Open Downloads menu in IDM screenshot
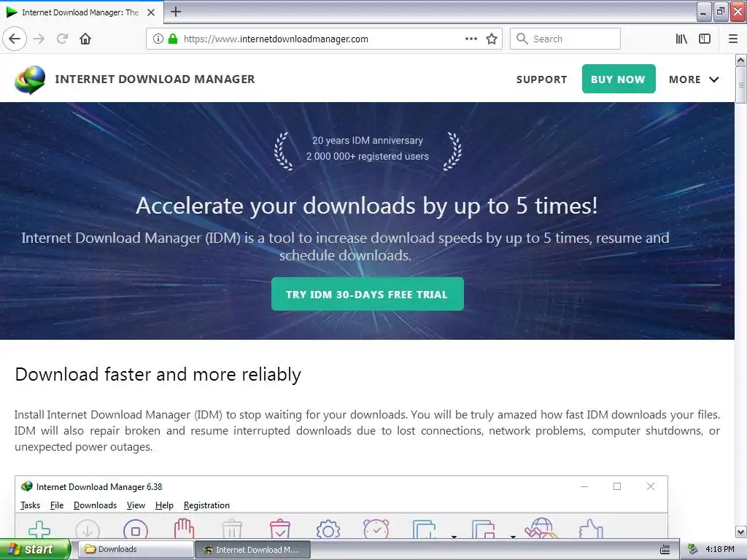 [x=96, y=505]
